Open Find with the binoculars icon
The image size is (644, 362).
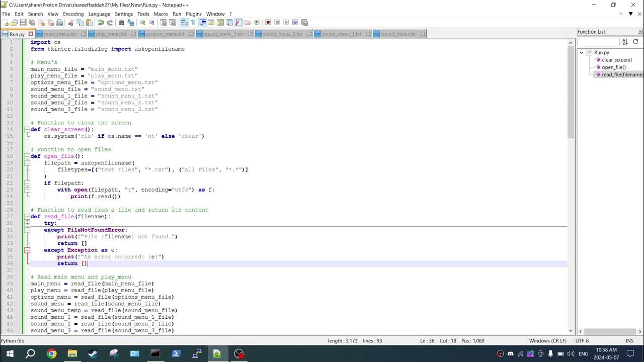[x=121, y=22]
